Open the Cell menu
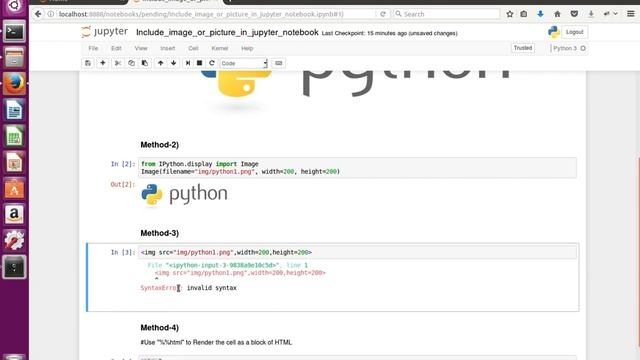 [x=193, y=48]
